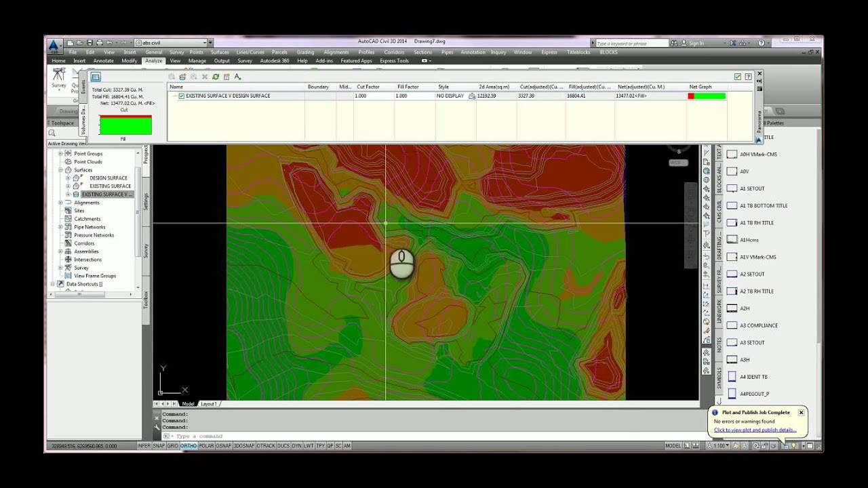868x488 pixels.
Task: Click the Save icon in quick access toolbar
Action: pyautogui.click(x=90, y=43)
